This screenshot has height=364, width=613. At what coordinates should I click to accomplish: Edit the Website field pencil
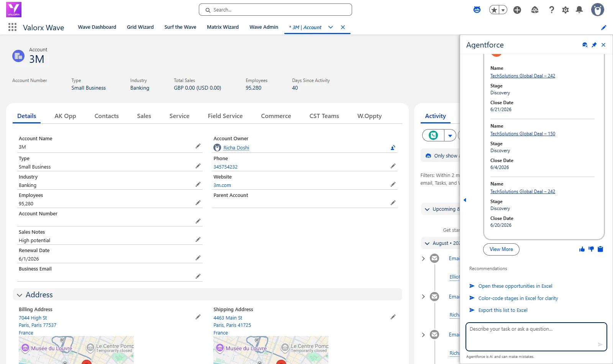click(393, 184)
